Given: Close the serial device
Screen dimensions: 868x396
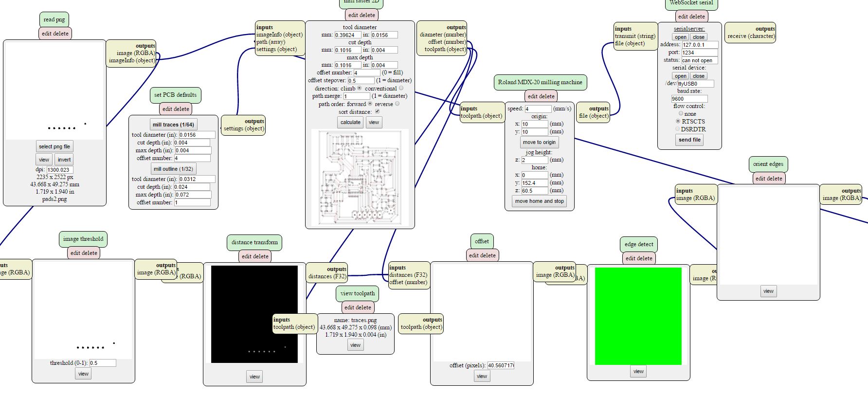Looking at the screenshot, I should coord(698,76).
